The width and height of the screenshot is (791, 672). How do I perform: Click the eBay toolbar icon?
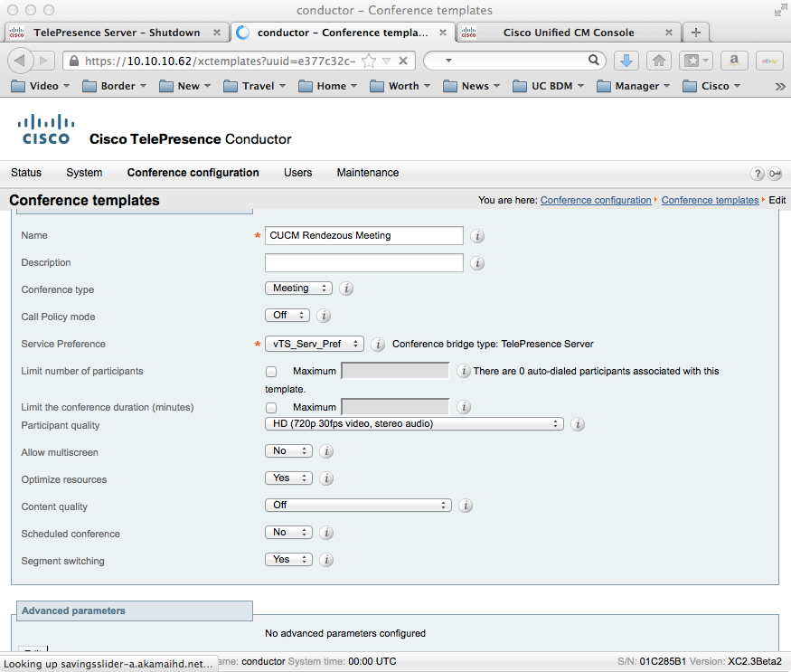(769, 61)
